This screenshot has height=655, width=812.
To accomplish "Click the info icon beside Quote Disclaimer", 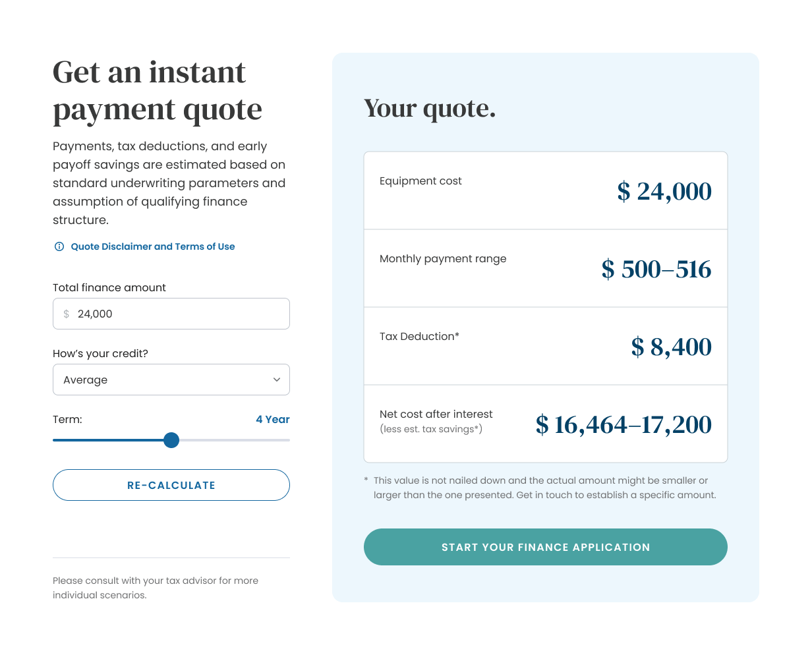I will pos(59,246).
